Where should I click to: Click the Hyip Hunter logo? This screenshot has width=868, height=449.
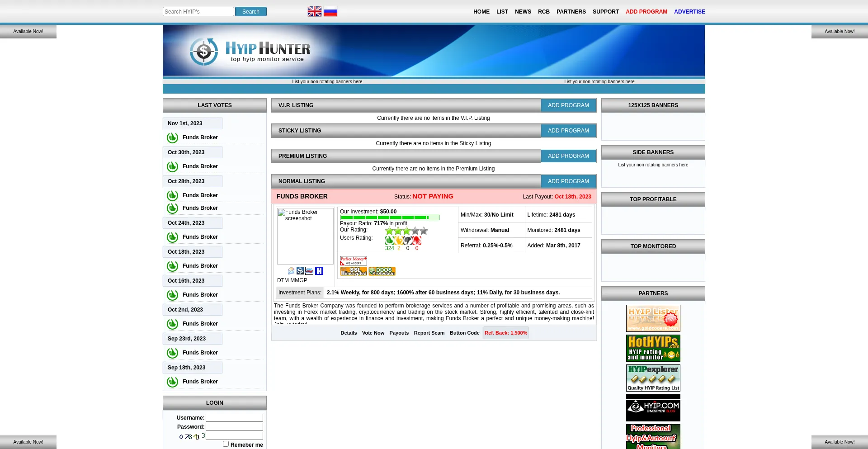coord(250,52)
